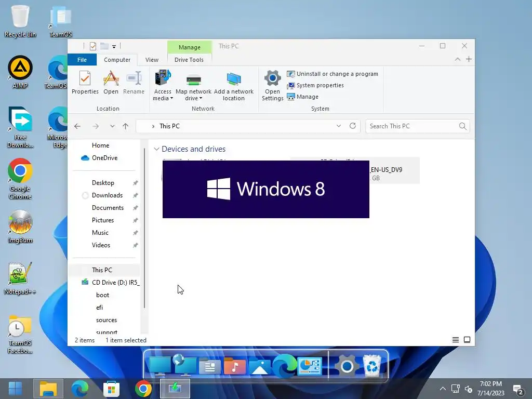Switch to the File tab
Screen dimensions: 532x399
[x=82, y=60]
